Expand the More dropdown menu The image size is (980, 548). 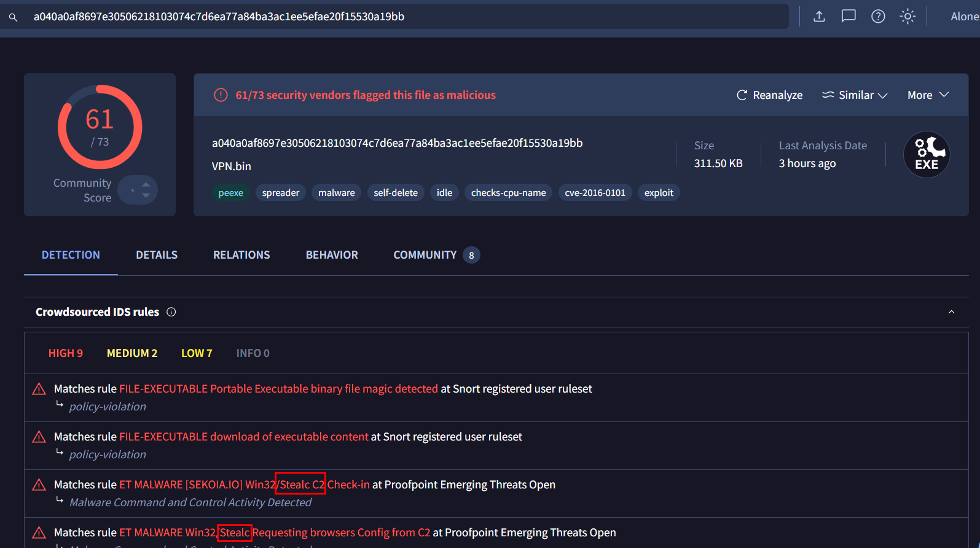point(928,95)
